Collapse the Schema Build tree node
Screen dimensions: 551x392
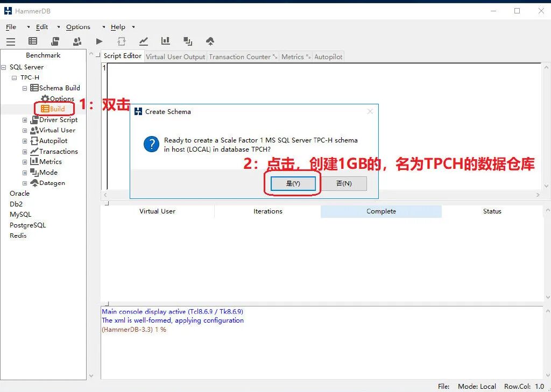25,88
